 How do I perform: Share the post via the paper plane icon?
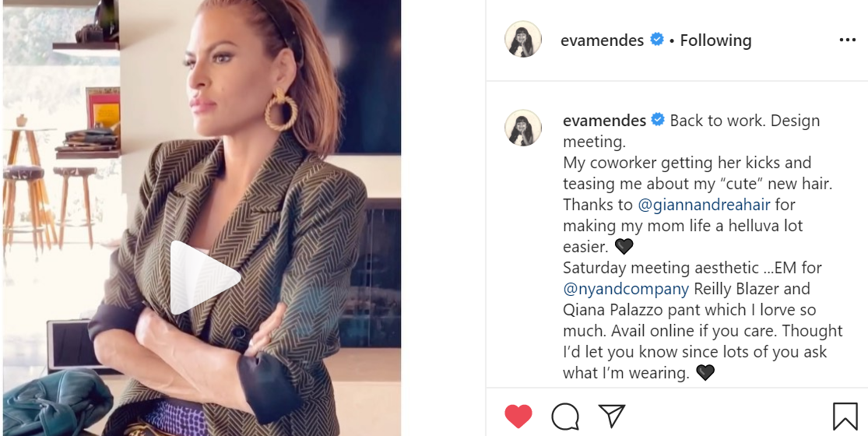(612, 416)
